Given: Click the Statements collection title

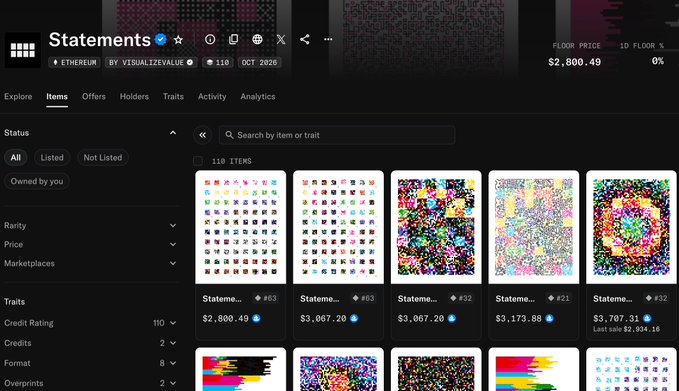Looking at the screenshot, I should [x=100, y=40].
